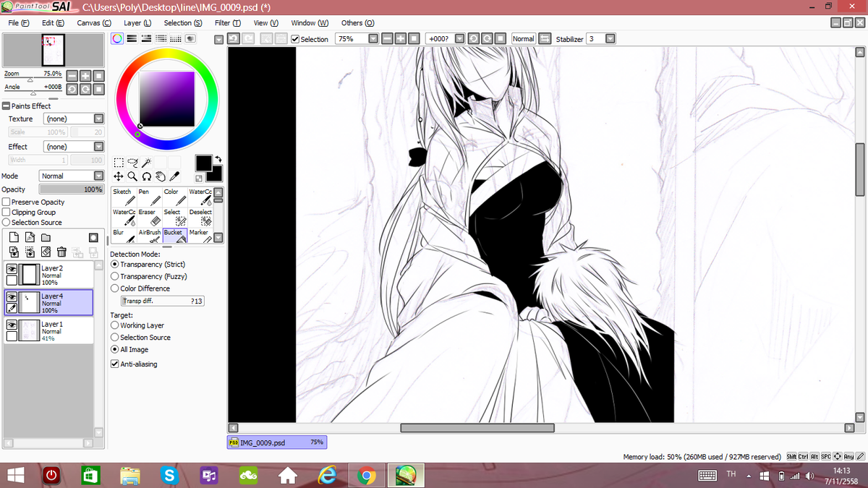Open the Filter menu

pyautogui.click(x=227, y=22)
